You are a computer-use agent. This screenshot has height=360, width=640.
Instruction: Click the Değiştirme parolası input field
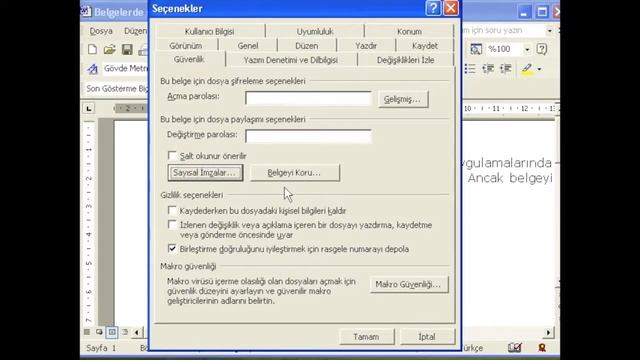coord(308,136)
